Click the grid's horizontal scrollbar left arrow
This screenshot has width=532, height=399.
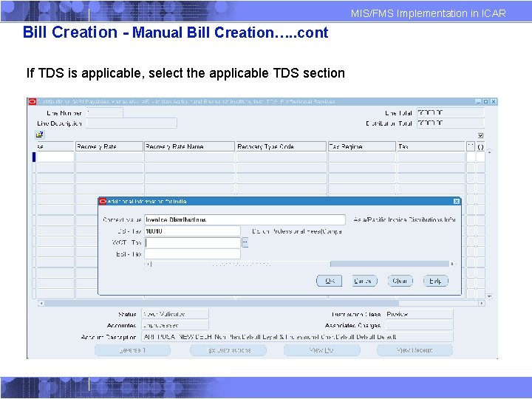pos(41,304)
